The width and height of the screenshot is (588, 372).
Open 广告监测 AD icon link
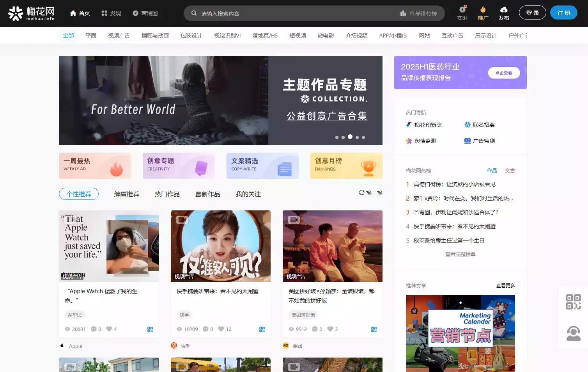coord(467,141)
